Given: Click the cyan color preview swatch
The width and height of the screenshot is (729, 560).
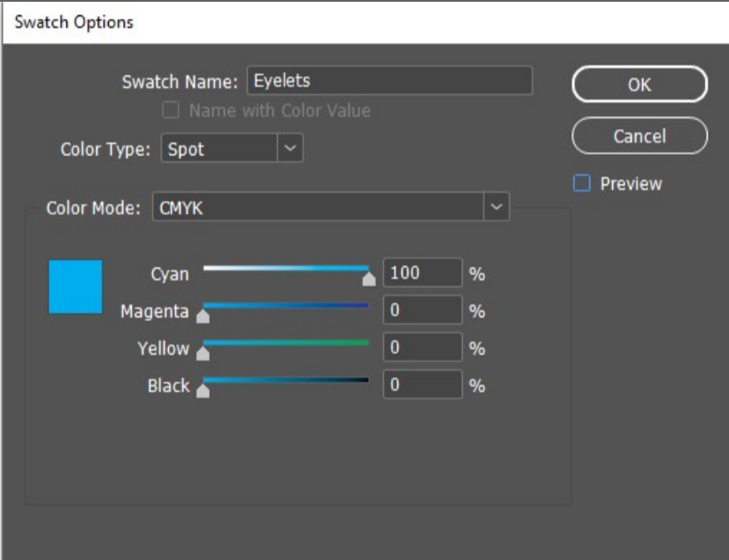Looking at the screenshot, I should 75,287.
